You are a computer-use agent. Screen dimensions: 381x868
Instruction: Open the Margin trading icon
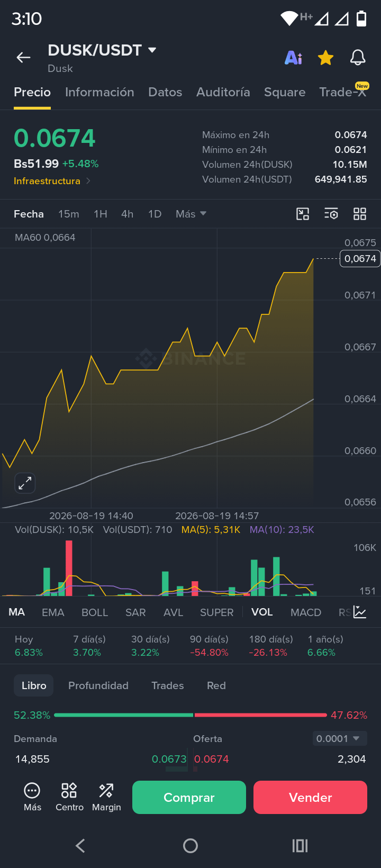(106, 797)
